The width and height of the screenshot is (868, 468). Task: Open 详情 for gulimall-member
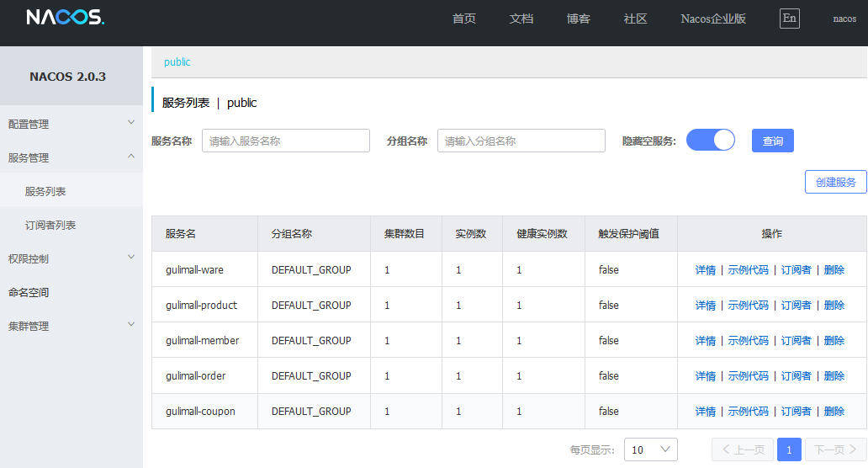coord(705,341)
